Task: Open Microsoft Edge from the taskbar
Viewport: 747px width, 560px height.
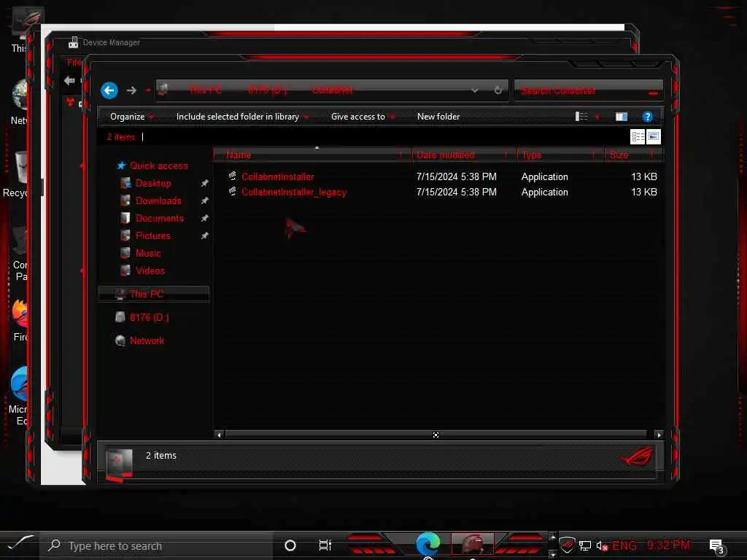Action: click(x=427, y=544)
